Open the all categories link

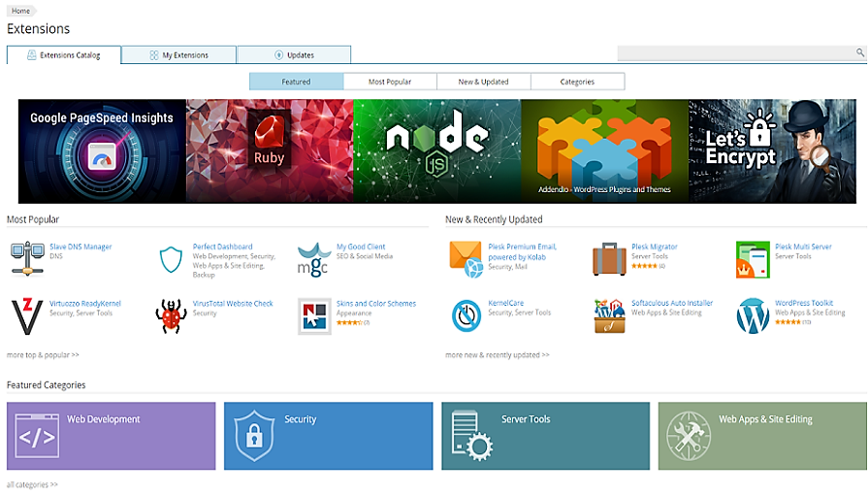coord(32,484)
